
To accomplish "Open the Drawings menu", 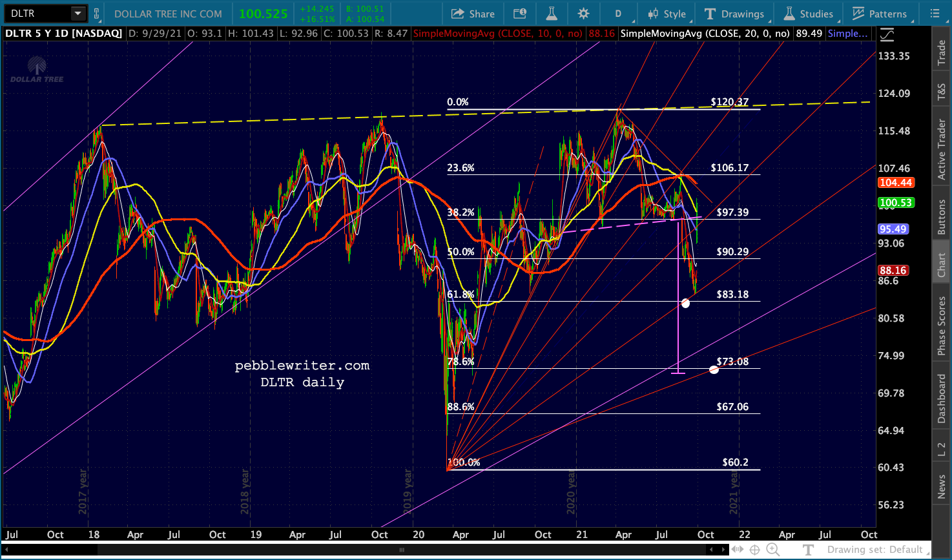I will (x=734, y=14).
